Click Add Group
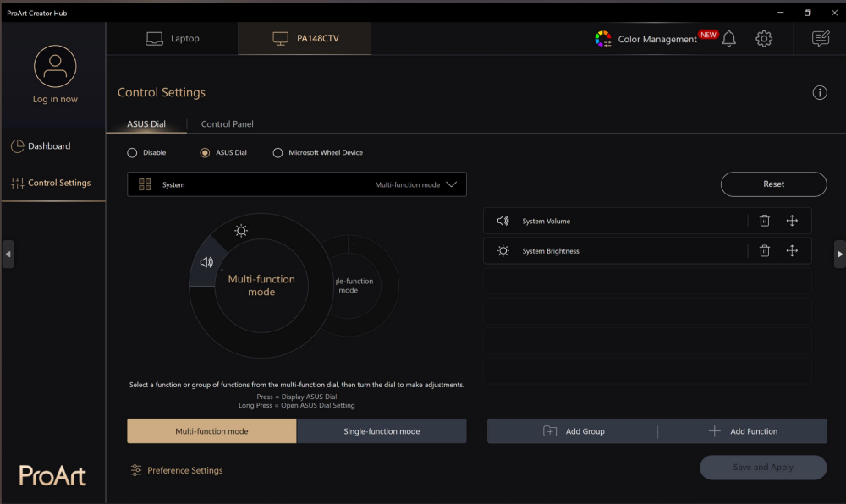 coord(573,431)
